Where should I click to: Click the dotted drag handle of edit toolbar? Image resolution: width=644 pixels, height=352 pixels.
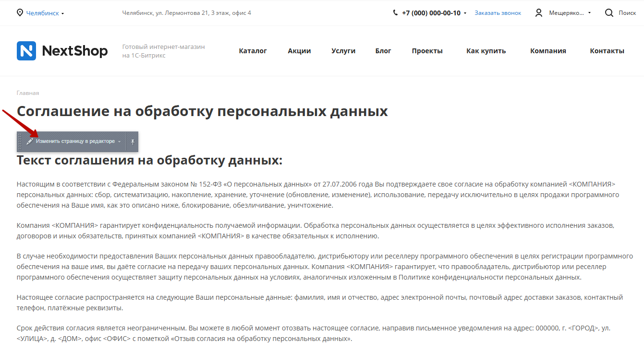click(x=20, y=141)
